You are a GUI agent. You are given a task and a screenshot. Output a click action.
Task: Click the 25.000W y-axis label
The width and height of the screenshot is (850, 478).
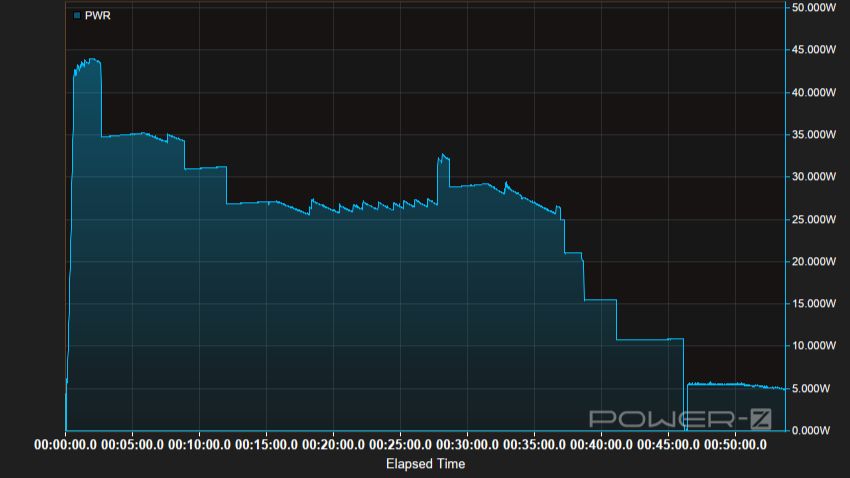click(x=813, y=219)
